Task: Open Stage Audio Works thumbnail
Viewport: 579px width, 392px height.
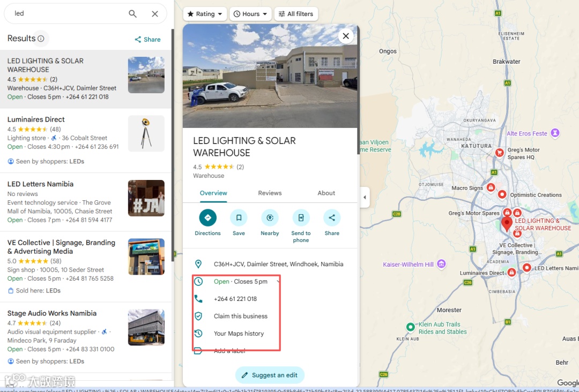Action: (146, 327)
